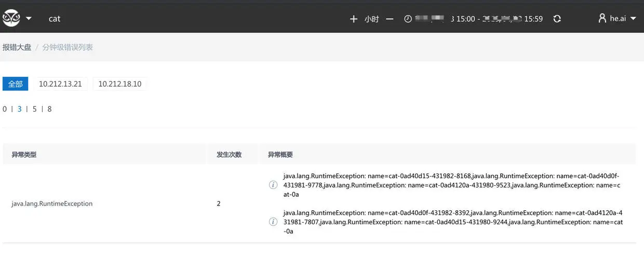The image size is (644, 256).
Task: Click the user profile icon
Action: point(602,18)
